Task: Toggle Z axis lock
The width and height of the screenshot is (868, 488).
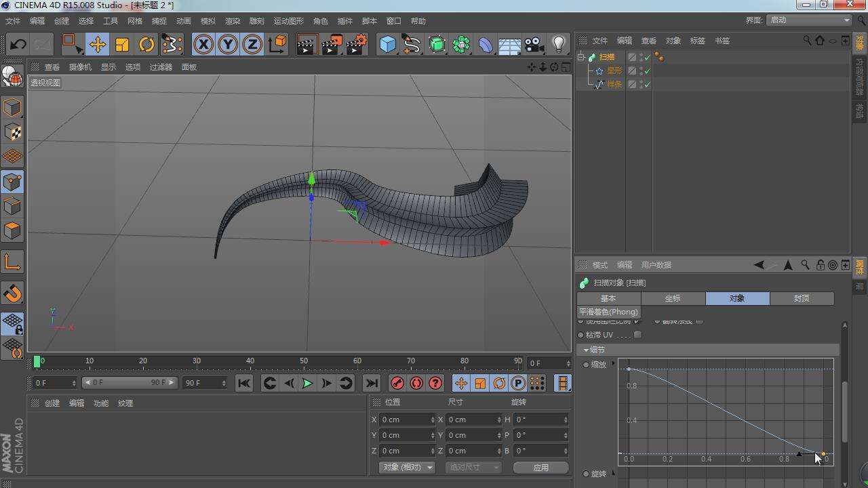Action: coord(252,45)
